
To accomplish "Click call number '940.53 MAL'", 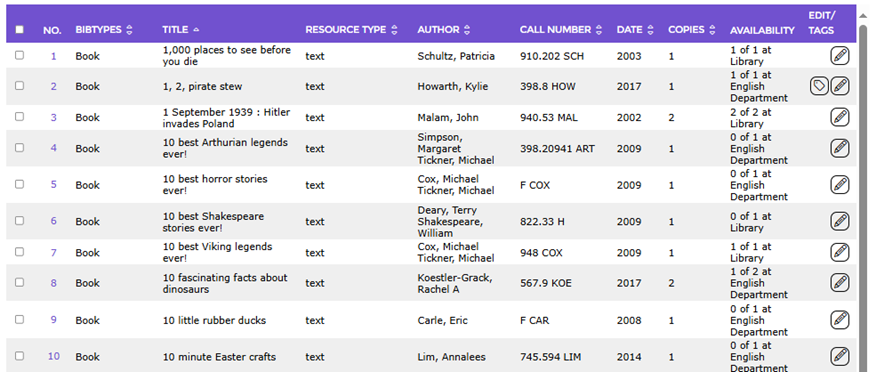I will [x=549, y=117].
